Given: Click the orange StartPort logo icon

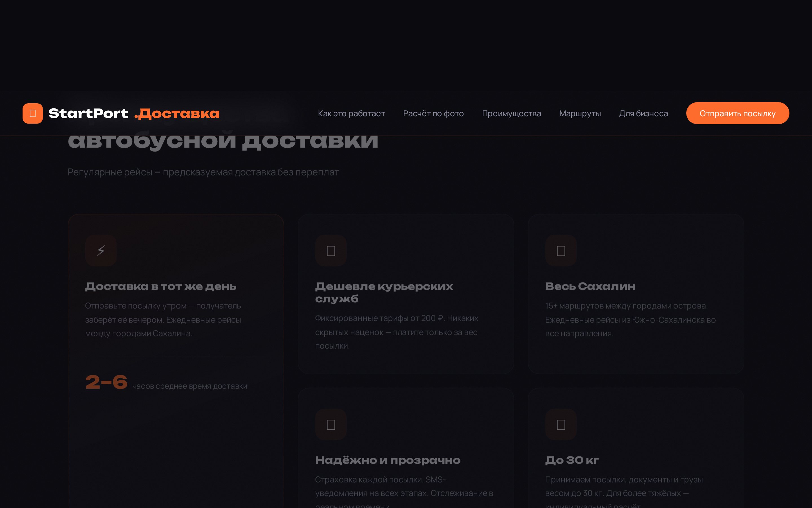Looking at the screenshot, I should [x=32, y=113].
